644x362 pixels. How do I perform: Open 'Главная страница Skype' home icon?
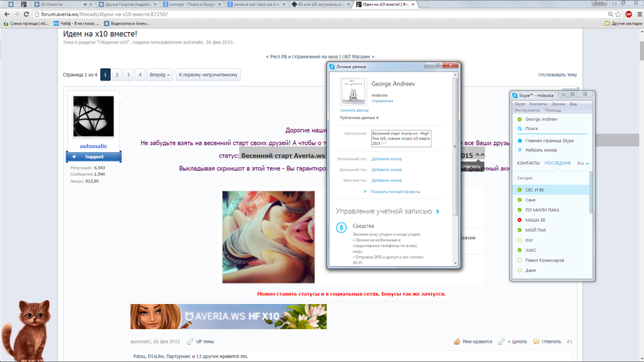point(520,140)
